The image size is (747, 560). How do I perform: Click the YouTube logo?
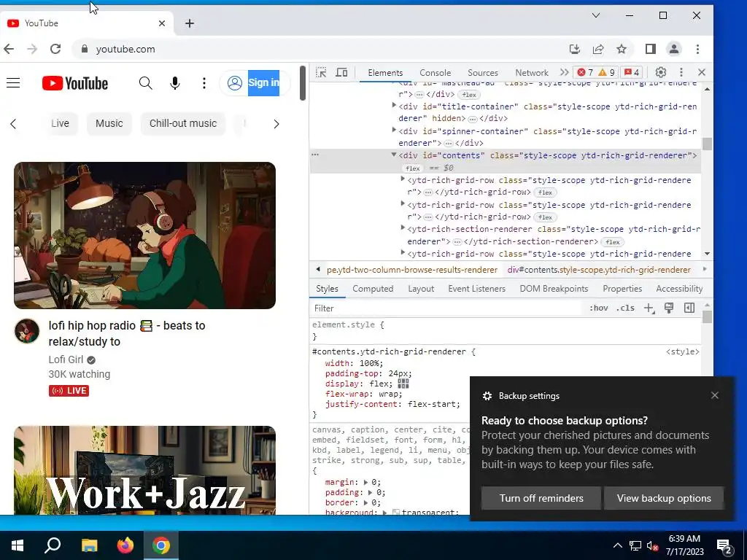(x=75, y=83)
